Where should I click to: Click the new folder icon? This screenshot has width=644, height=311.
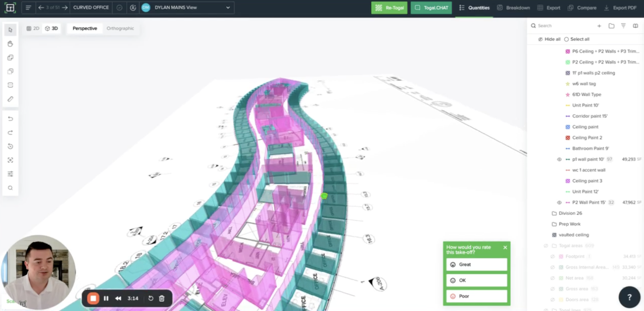611,26
